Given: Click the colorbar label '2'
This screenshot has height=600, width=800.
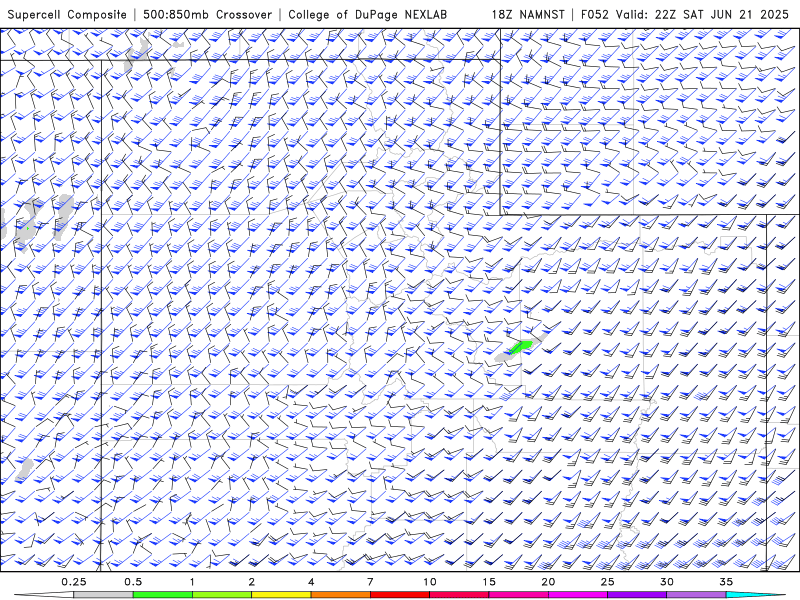Looking at the screenshot, I should click(x=252, y=582).
